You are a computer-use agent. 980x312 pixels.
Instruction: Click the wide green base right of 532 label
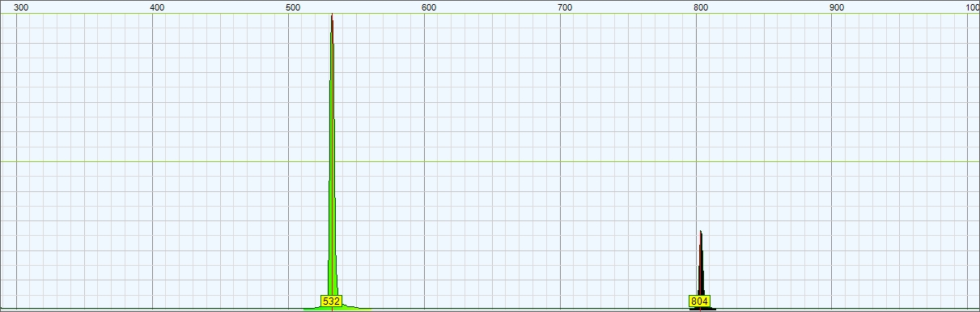coord(356,308)
